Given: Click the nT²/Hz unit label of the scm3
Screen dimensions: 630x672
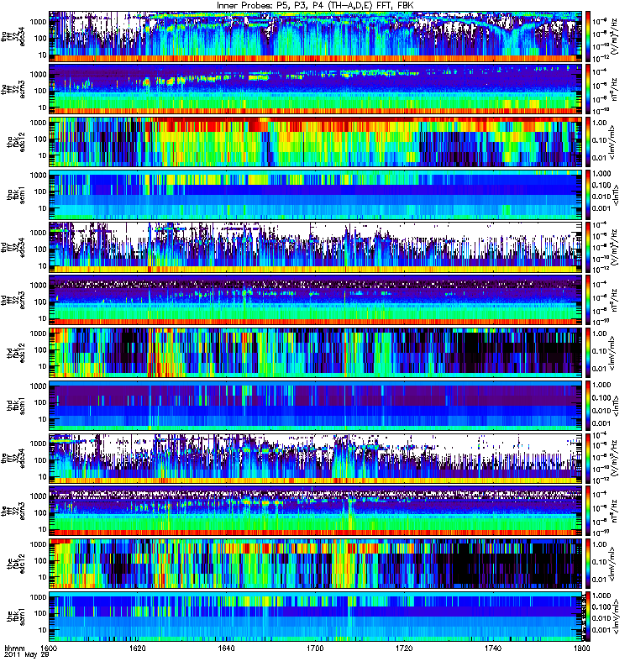Looking at the screenshot, I should 614,512.
